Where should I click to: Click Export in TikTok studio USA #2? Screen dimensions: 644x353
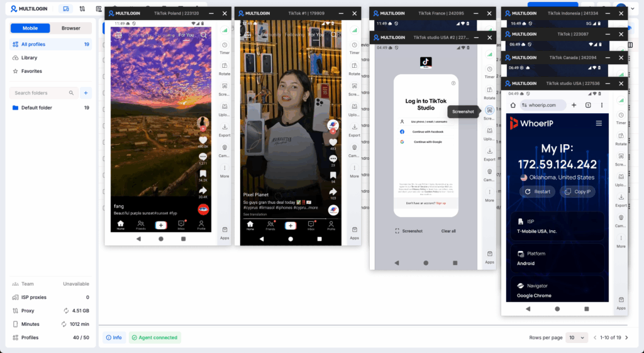[489, 155]
